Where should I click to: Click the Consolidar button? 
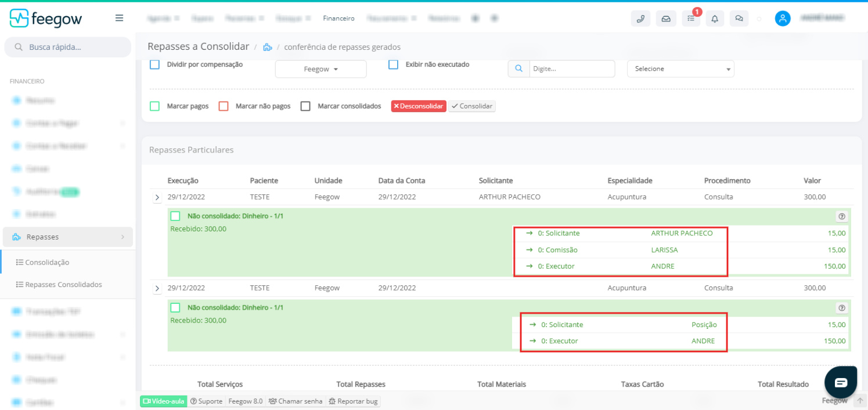[x=472, y=106]
